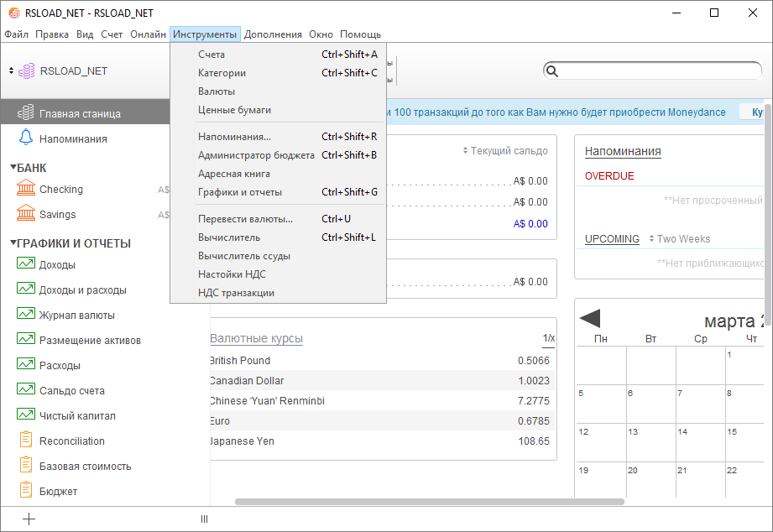Viewport: 773px width, 532px height.
Task: Choose Графики и отчеты from the menu
Action: (278, 192)
